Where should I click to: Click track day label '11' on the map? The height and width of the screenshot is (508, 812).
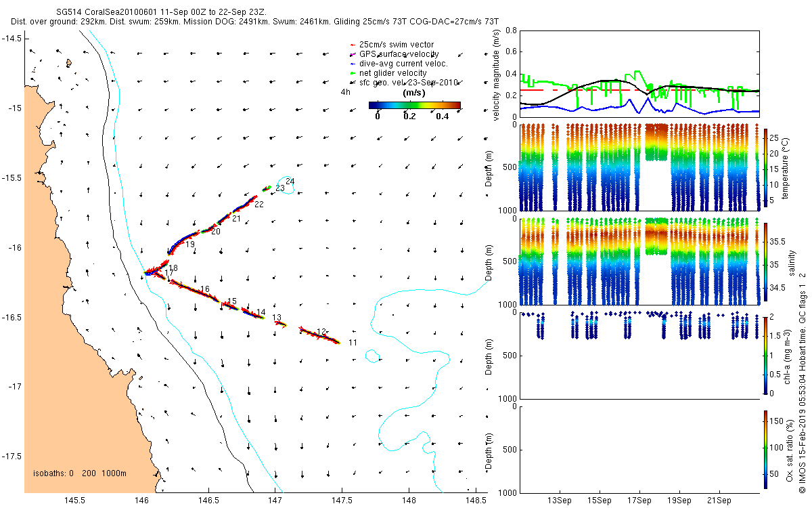[353, 343]
